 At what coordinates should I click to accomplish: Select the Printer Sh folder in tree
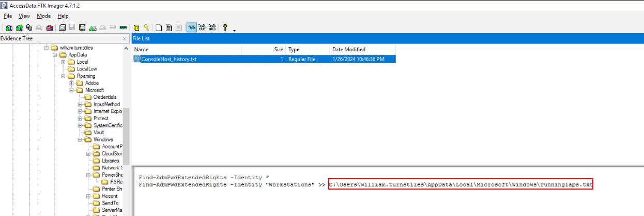pyautogui.click(x=112, y=189)
